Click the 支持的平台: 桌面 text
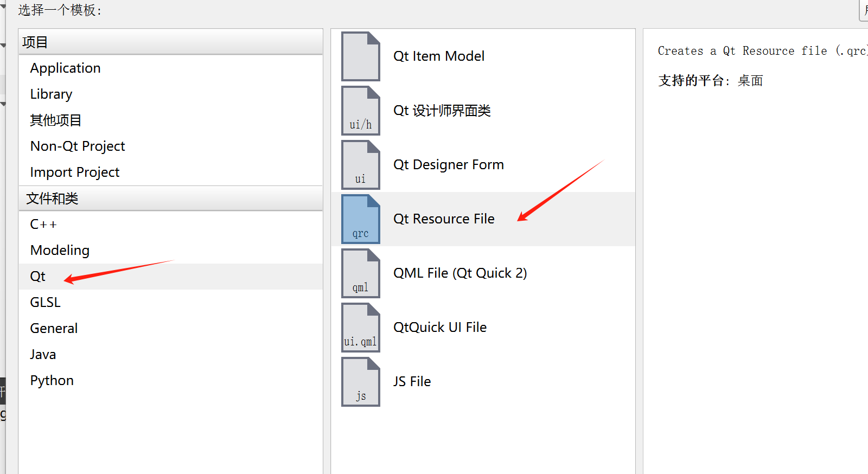Viewport: 868px width, 474px height. click(x=711, y=81)
